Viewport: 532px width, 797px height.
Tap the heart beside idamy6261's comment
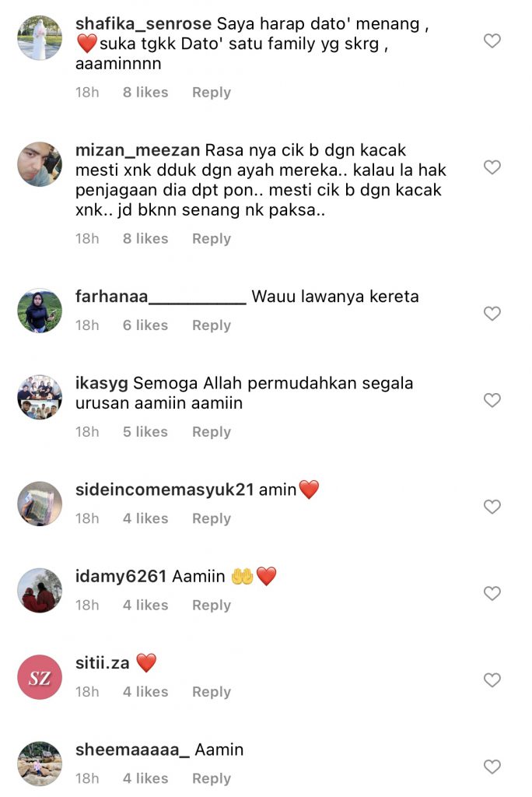click(x=492, y=593)
